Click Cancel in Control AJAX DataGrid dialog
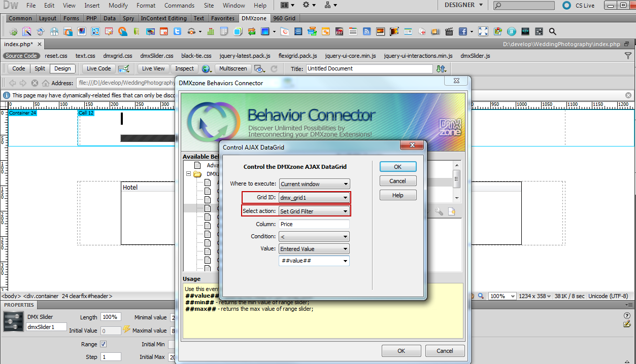 pyautogui.click(x=398, y=181)
